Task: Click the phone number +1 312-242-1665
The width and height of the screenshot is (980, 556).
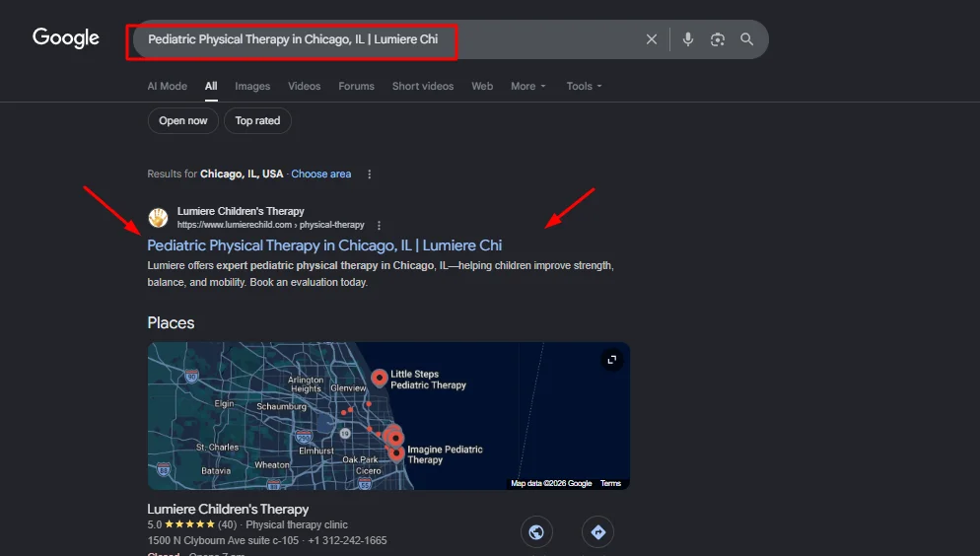Action: click(347, 540)
